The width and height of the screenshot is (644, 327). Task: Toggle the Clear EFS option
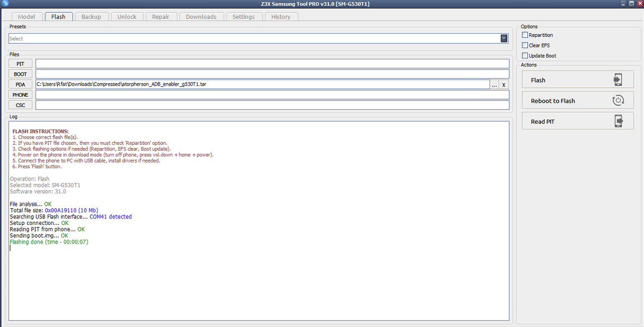(x=525, y=45)
